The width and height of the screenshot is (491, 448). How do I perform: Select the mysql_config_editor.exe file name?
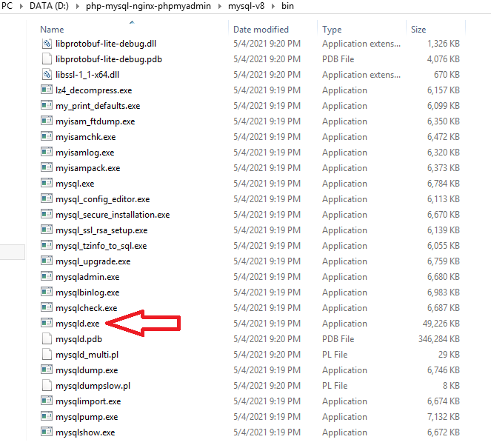(103, 199)
